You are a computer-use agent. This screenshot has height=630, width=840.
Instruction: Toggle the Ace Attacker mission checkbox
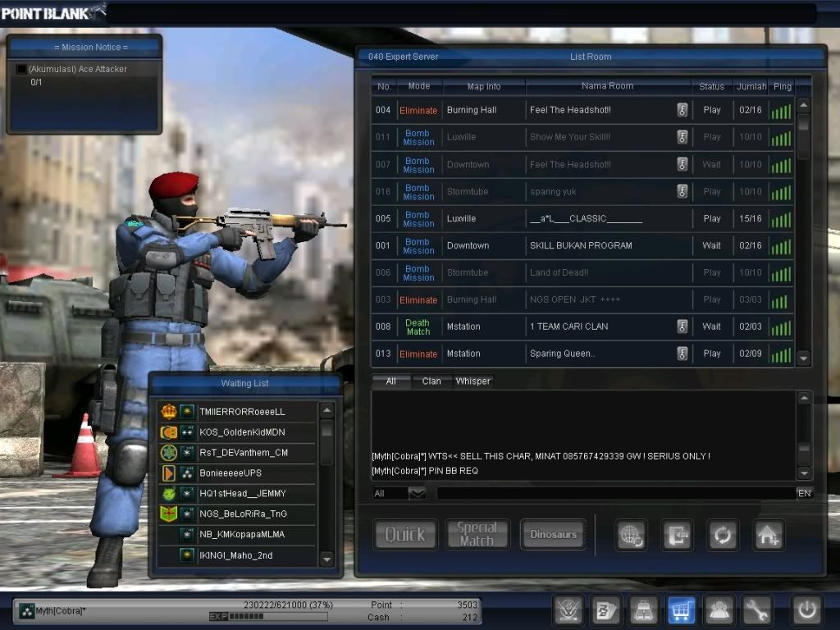click(x=21, y=69)
